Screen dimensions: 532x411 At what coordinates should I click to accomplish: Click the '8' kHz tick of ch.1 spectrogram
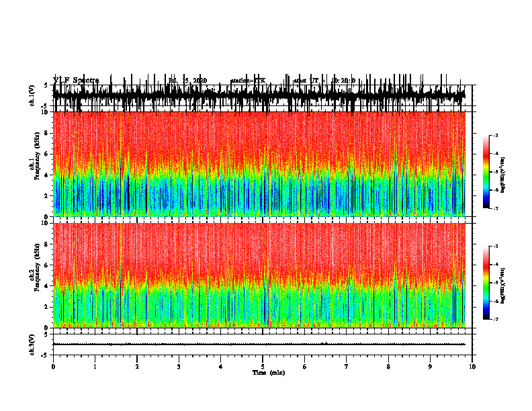(46, 133)
